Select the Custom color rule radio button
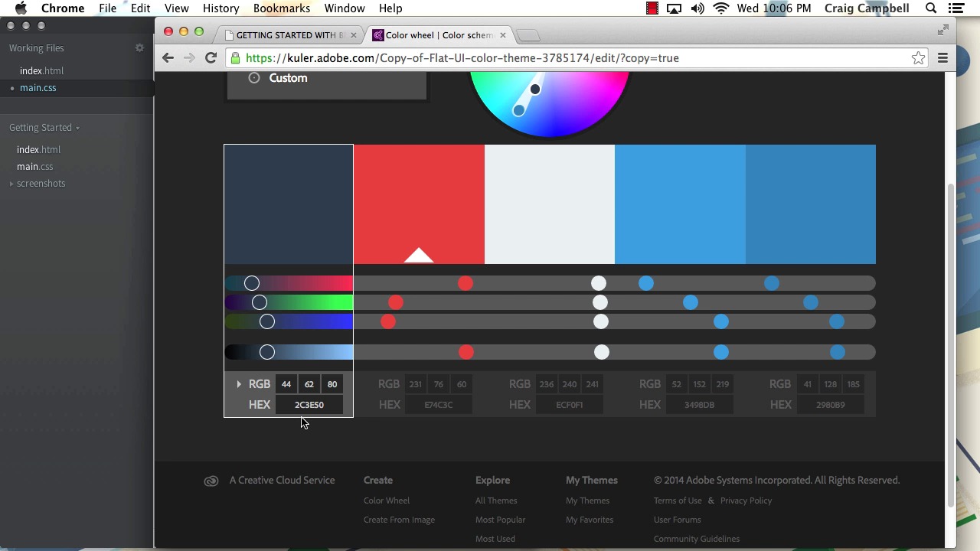 coord(254,78)
